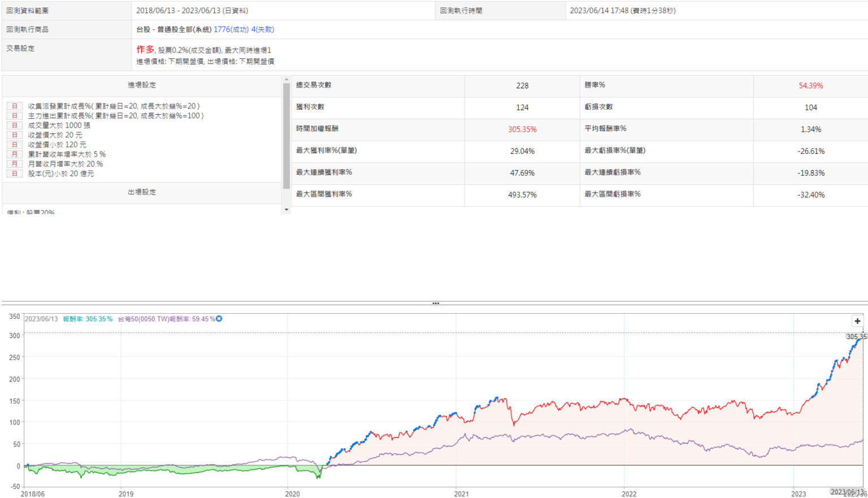Open the 1776(成功) successful stocks link
Image resolution: width=868 pixels, height=498 pixels.
point(231,29)
